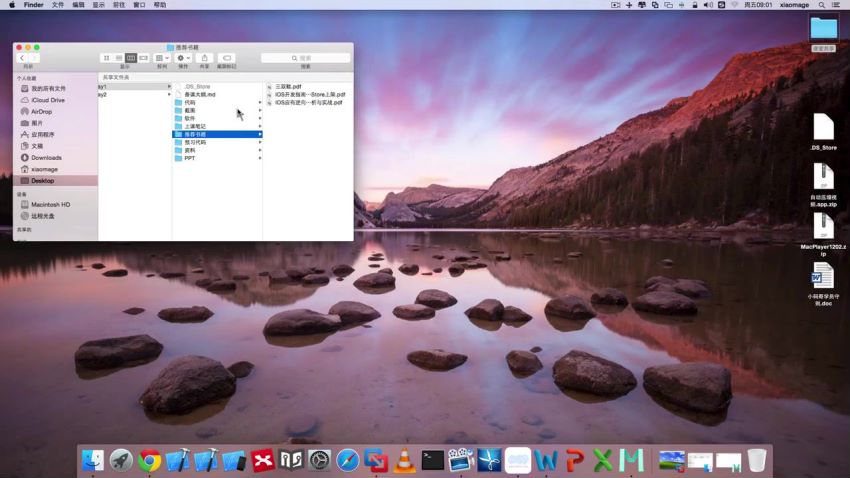Open System Preferences from the Dock
This screenshot has width=850, height=478.
319,460
